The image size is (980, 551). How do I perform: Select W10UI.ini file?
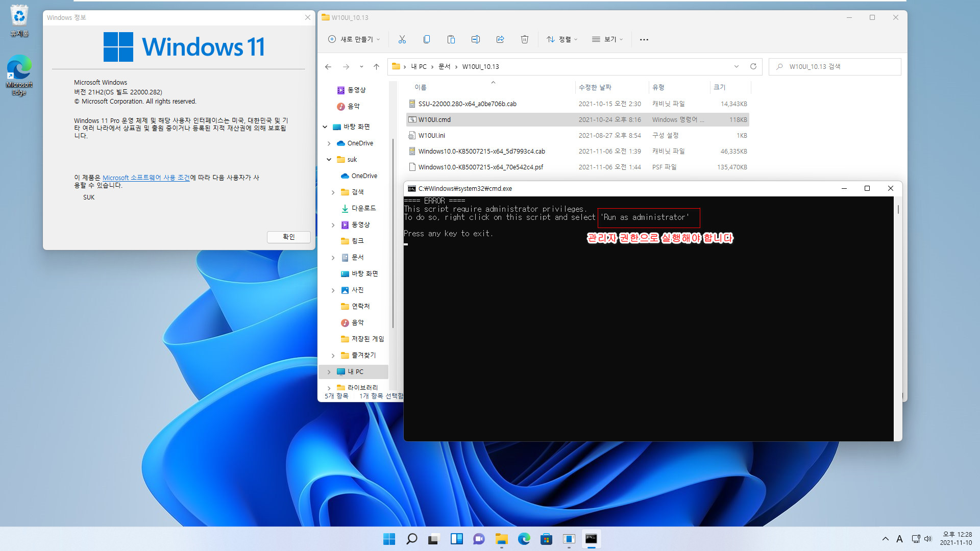click(x=578, y=135)
